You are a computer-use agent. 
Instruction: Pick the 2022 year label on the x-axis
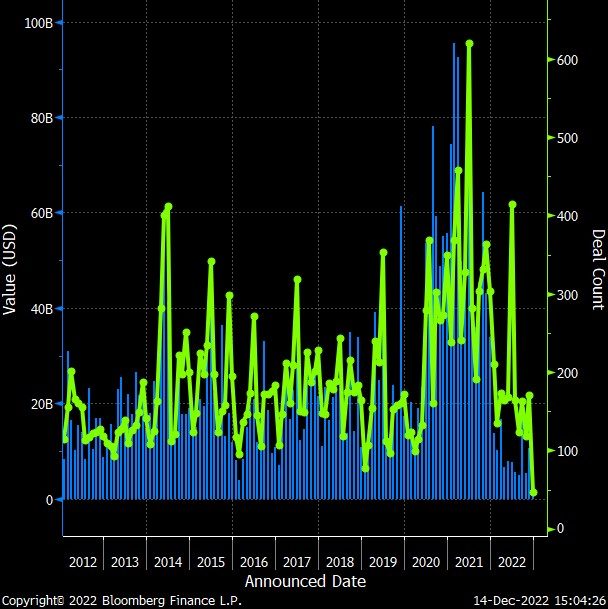[x=511, y=561]
